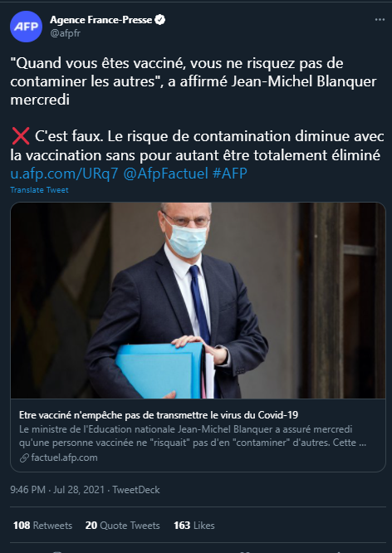Open the AFP profile avatar
This screenshot has height=553, width=392.
point(26,27)
